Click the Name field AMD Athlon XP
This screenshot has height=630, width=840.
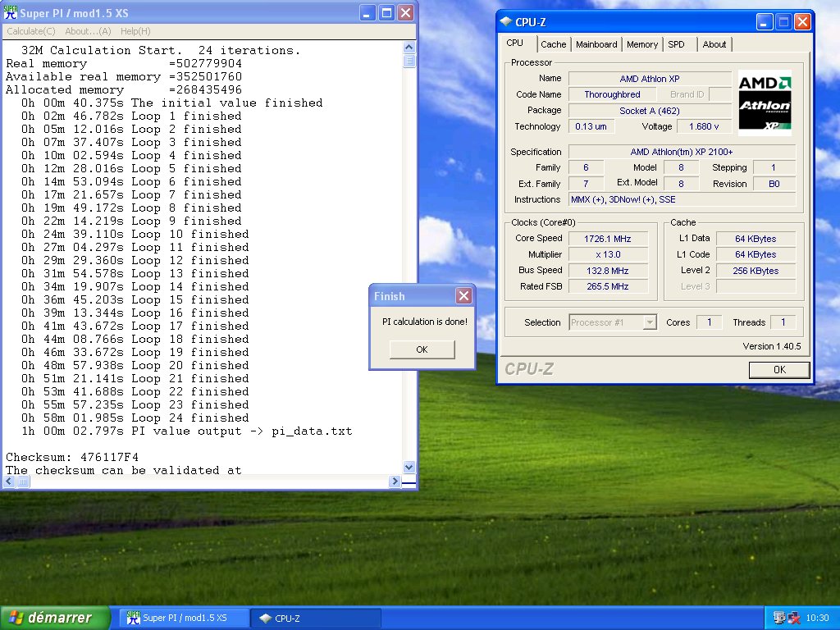coord(650,79)
